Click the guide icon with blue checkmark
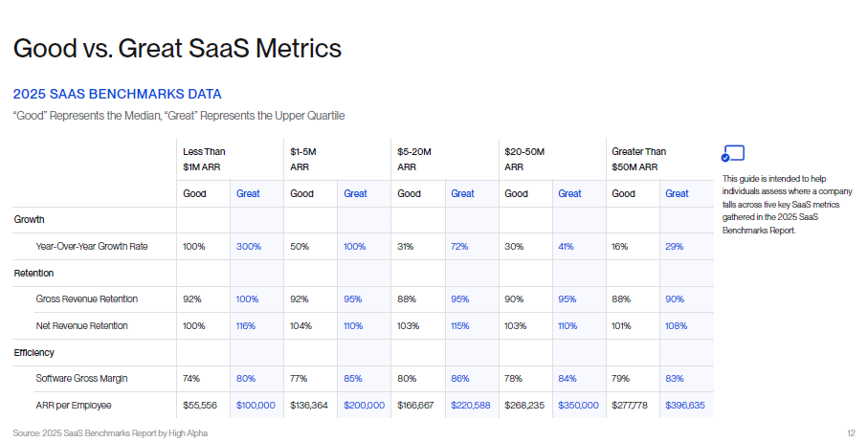The height and width of the screenshot is (442, 868). coord(732,153)
